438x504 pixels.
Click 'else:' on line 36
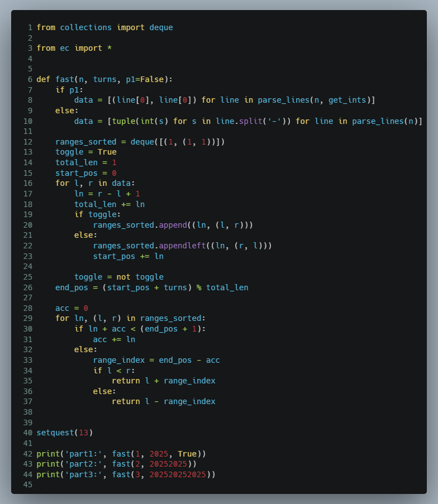(104, 391)
